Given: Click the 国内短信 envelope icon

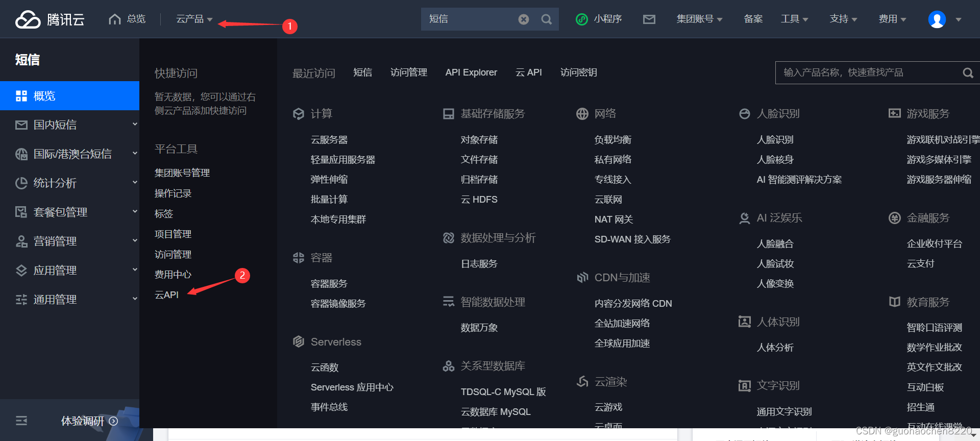Looking at the screenshot, I should [x=21, y=125].
